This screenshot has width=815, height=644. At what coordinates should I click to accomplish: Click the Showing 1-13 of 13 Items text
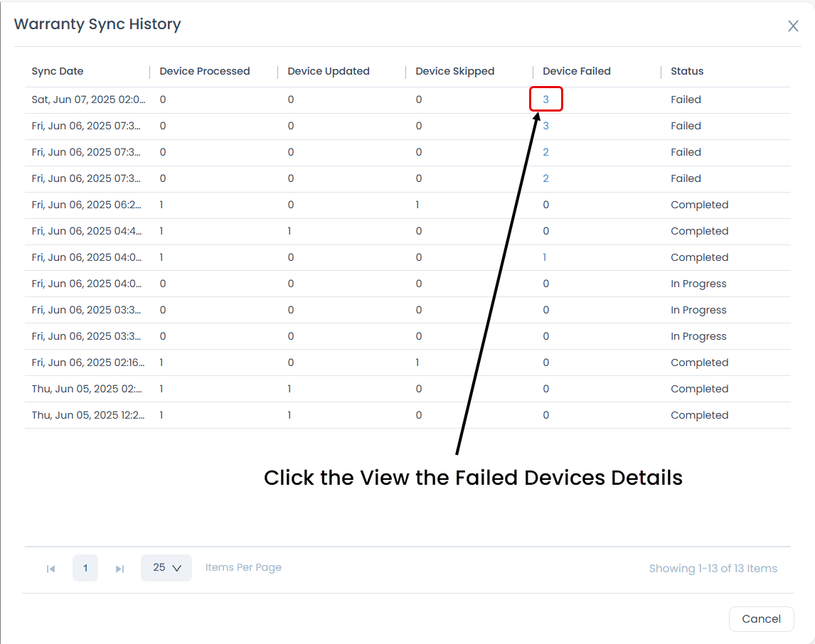point(713,569)
